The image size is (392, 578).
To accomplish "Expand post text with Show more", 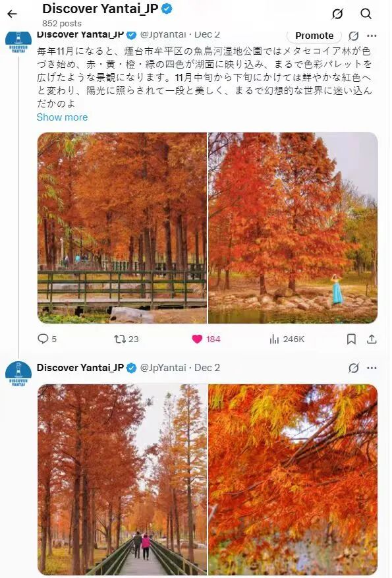I will click(63, 117).
